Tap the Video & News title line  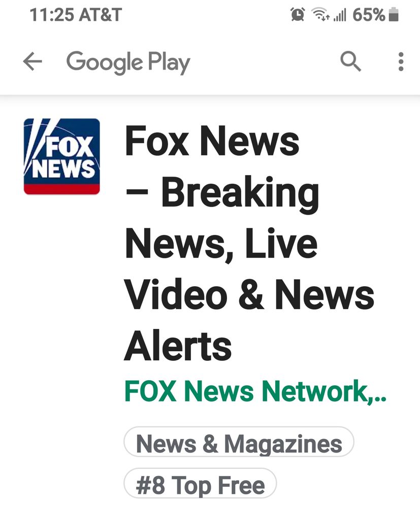(x=249, y=294)
